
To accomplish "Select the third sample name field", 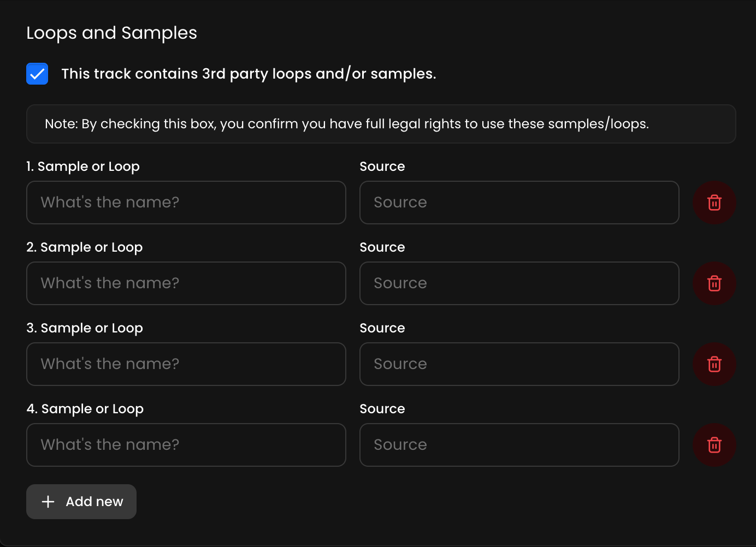I will 186,364.
